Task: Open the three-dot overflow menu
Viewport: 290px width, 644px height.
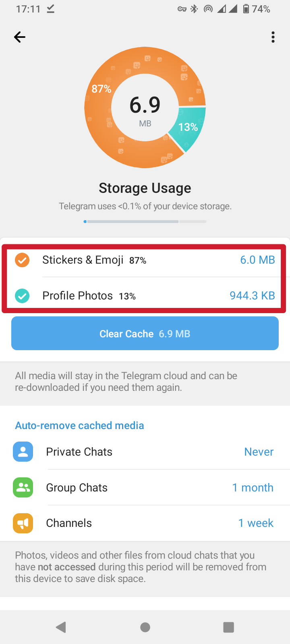Action: tap(273, 37)
